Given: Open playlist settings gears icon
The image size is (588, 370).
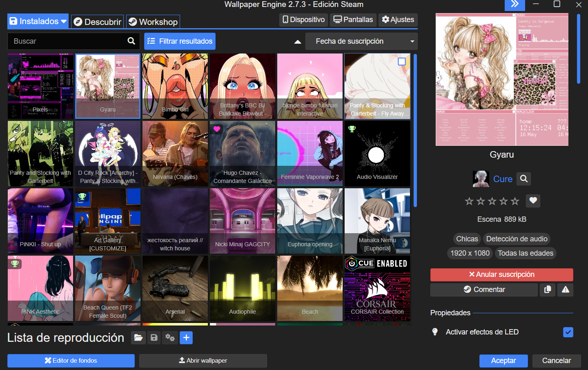Looking at the screenshot, I should coord(170,338).
